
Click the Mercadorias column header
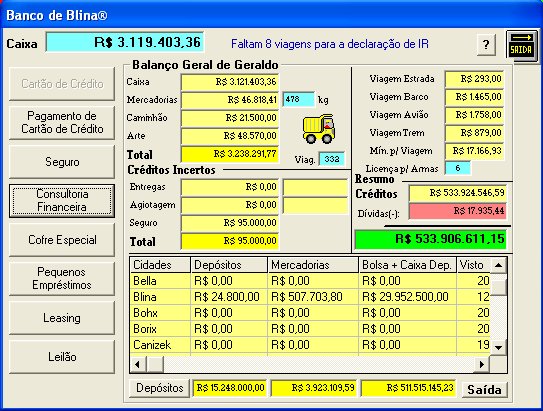coord(313,265)
